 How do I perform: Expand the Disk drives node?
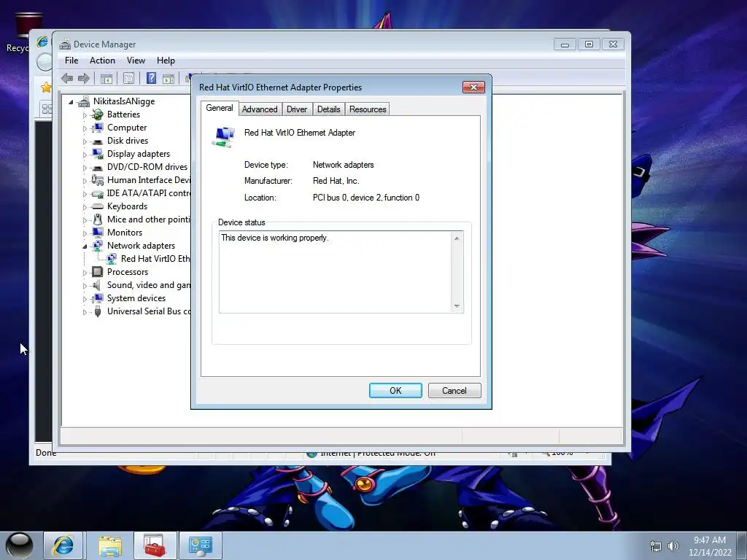[x=85, y=141]
